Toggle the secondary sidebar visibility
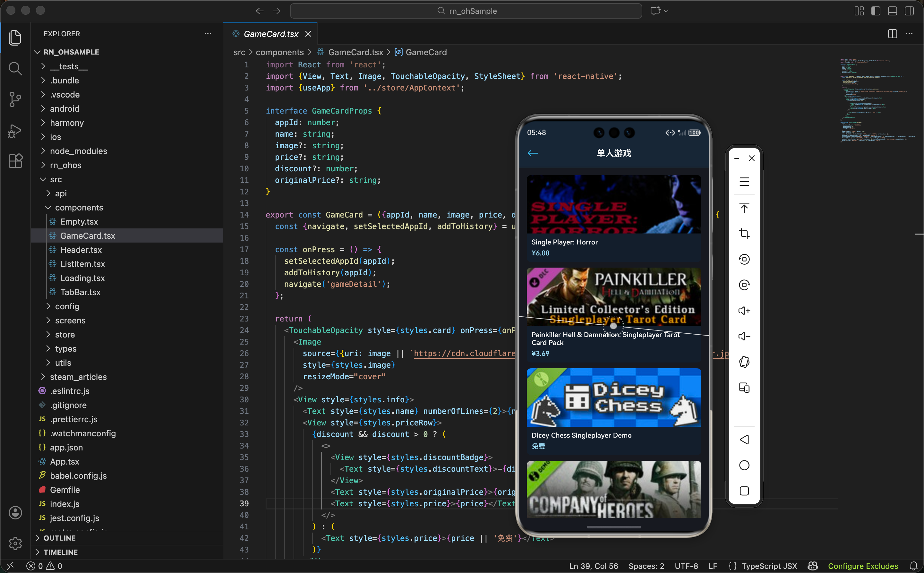Image resolution: width=924 pixels, height=573 pixels. (909, 11)
